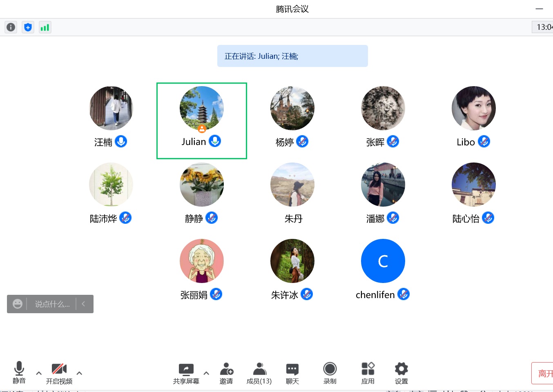Click Julian's microphone status icon
The width and height of the screenshot is (553, 392).
pos(215,141)
